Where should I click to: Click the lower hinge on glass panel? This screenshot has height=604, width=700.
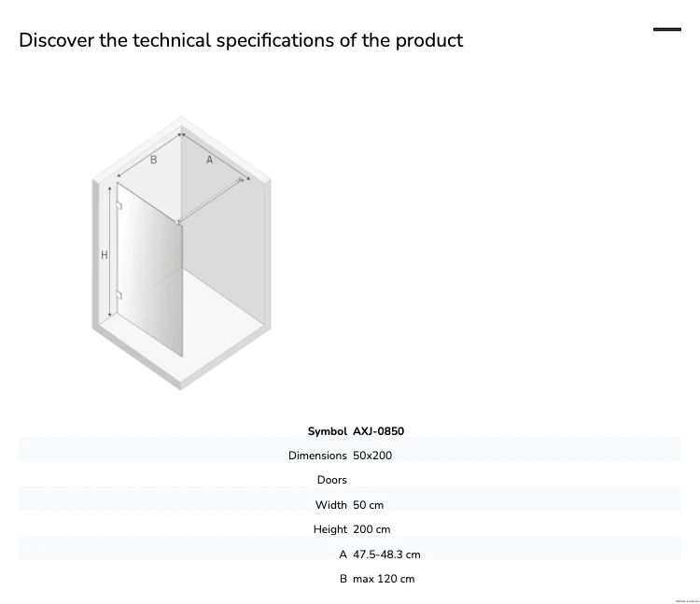tap(119, 295)
